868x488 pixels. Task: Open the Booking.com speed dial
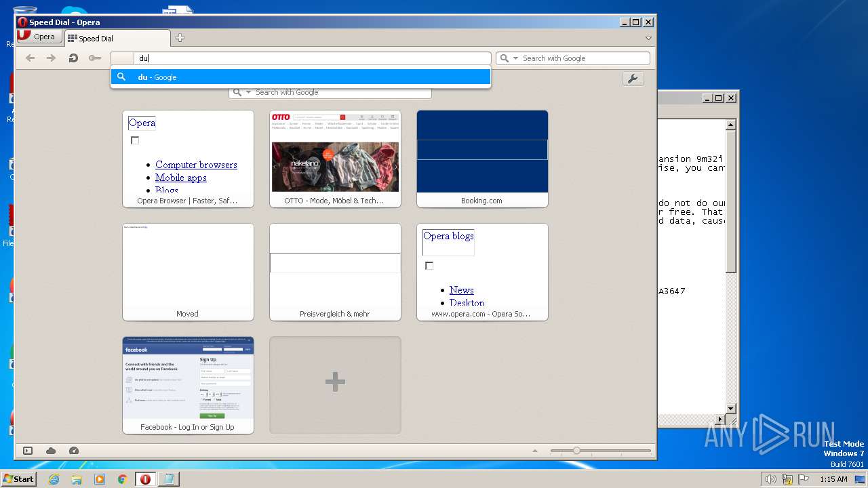pos(482,159)
